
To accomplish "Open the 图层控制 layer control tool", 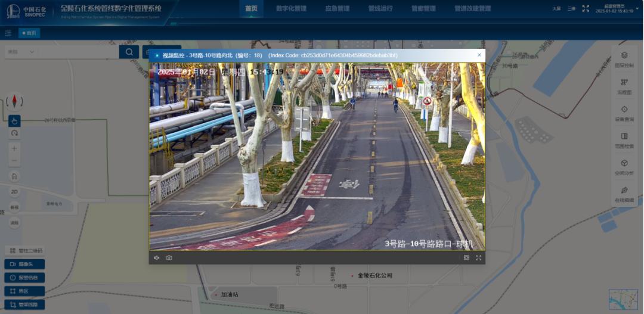I will 624,59.
